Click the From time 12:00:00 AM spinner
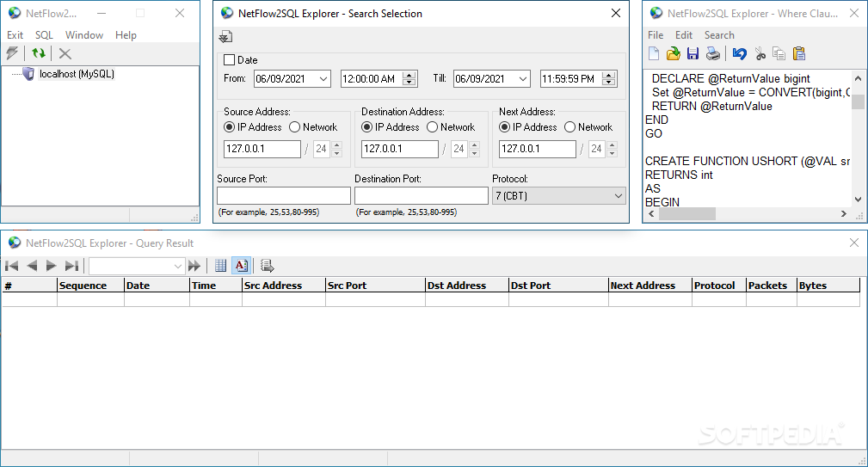The height and width of the screenshot is (467, 868). [x=409, y=79]
